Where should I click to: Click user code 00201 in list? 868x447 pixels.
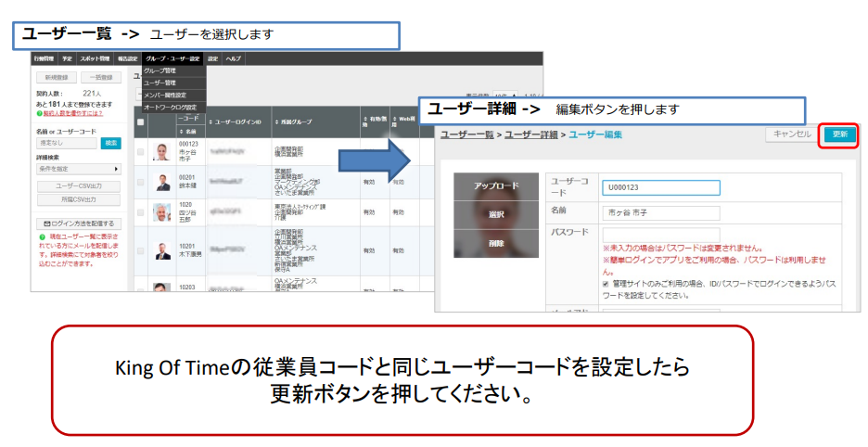point(186,178)
